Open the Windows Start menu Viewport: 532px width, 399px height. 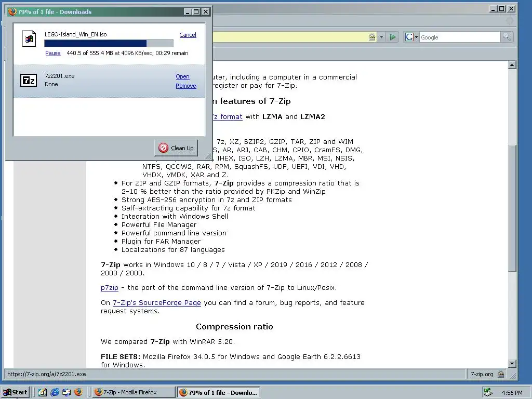15,392
